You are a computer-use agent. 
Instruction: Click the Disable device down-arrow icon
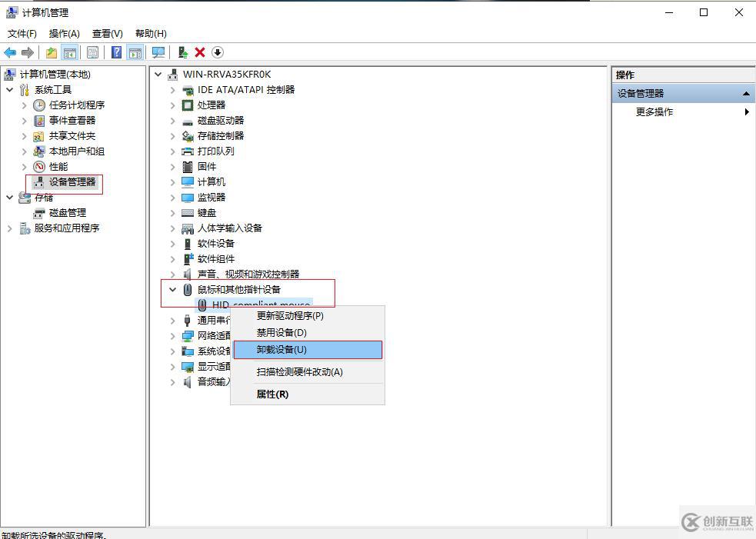pyautogui.click(x=218, y=52)
